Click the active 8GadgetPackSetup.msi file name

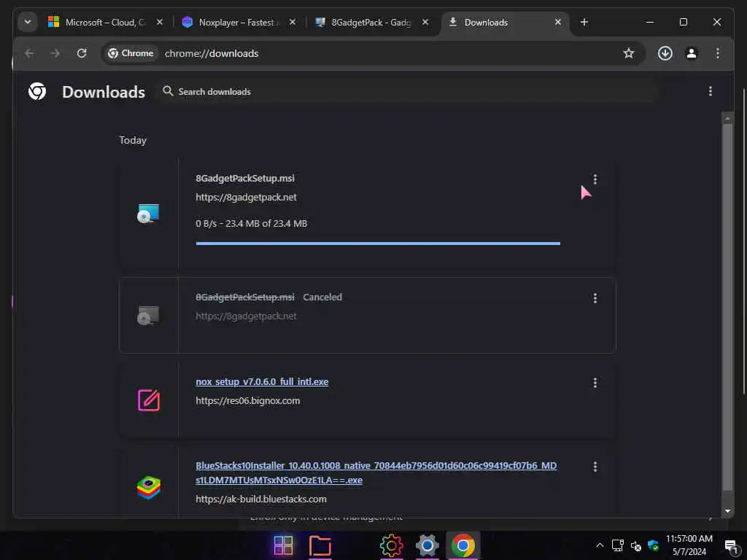245,178
